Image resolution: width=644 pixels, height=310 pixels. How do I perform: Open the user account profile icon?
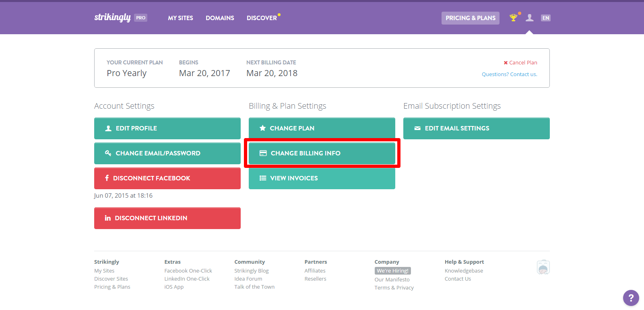coord(530,18)
